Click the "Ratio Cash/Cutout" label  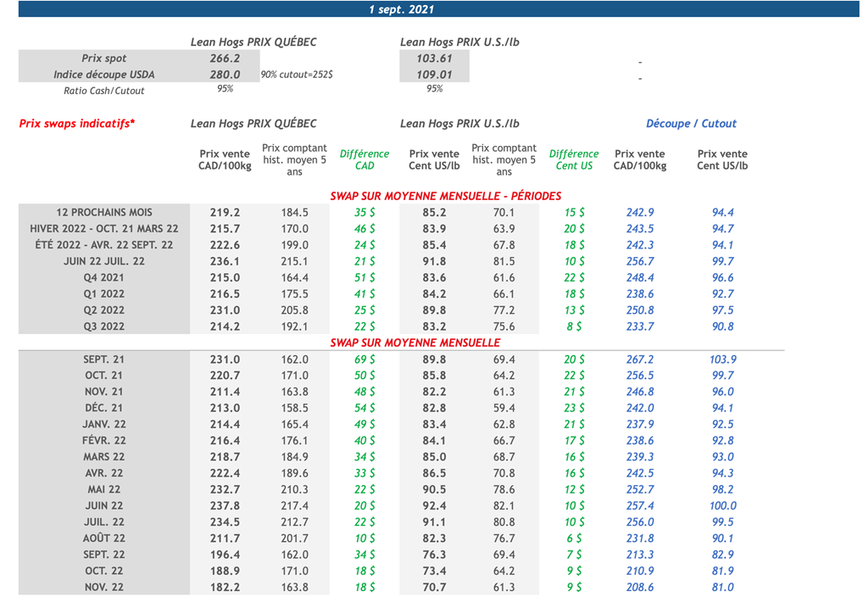pos(104,91)
